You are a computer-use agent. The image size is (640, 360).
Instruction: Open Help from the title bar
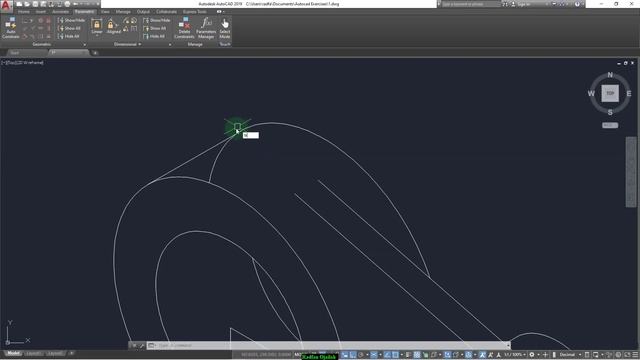click(x=577, y=4)
